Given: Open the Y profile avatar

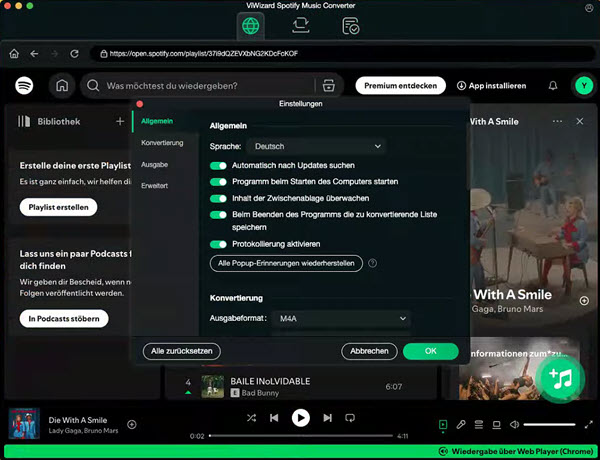Looking at the screenshot, I should coord(584,85).
